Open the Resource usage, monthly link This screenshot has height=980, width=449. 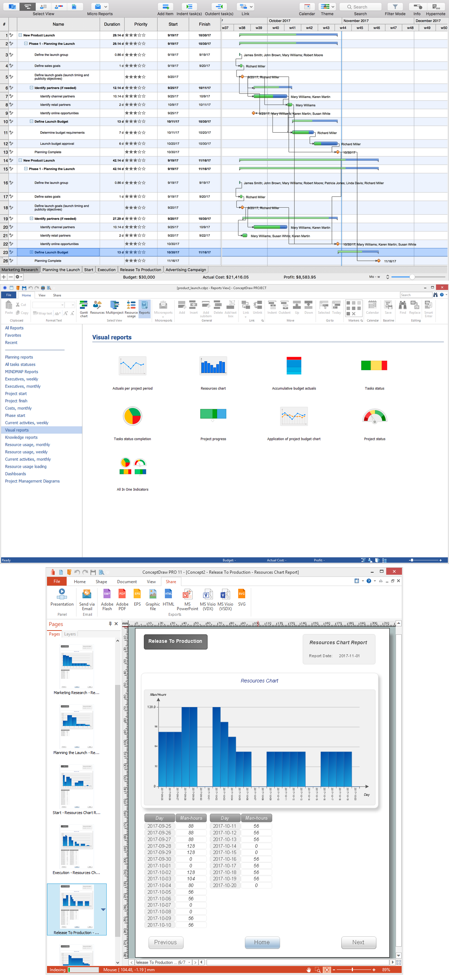[27, 444]
